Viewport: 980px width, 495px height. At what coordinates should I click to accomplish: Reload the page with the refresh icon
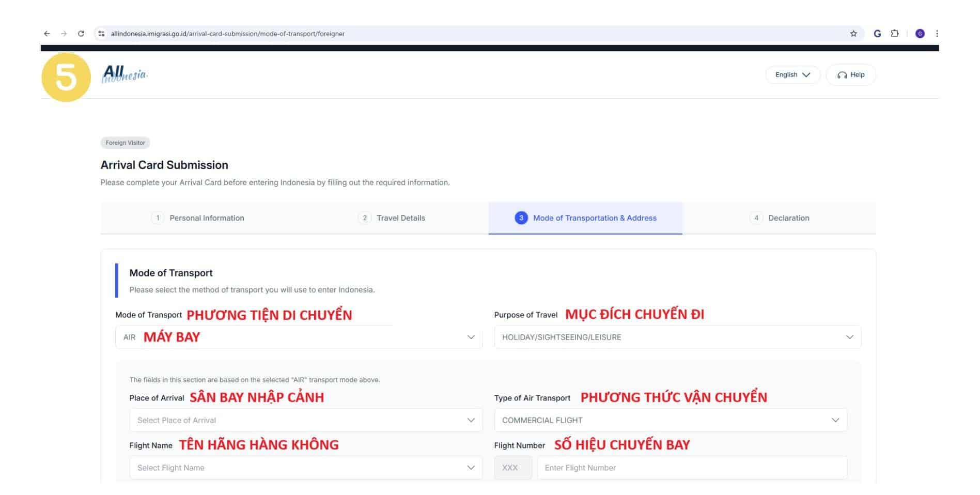(81, 34)
